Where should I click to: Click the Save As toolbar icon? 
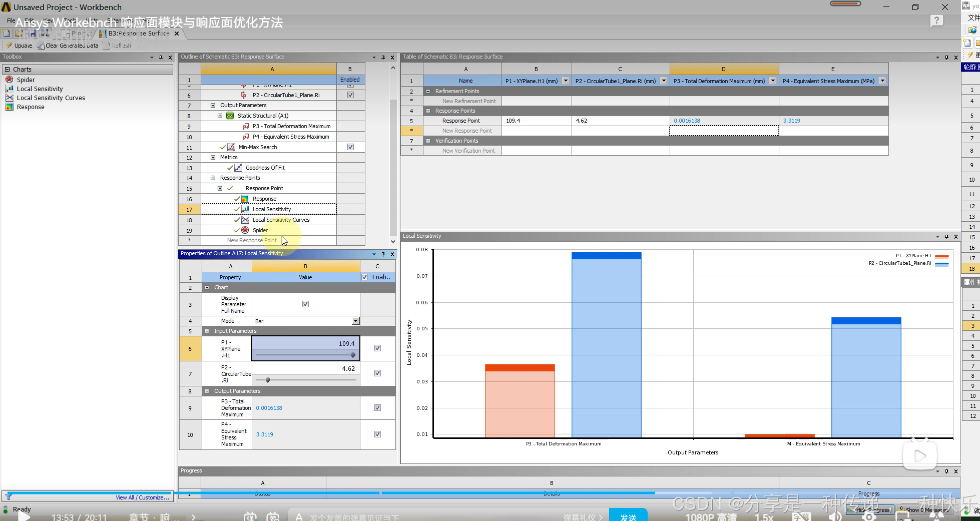45,33
